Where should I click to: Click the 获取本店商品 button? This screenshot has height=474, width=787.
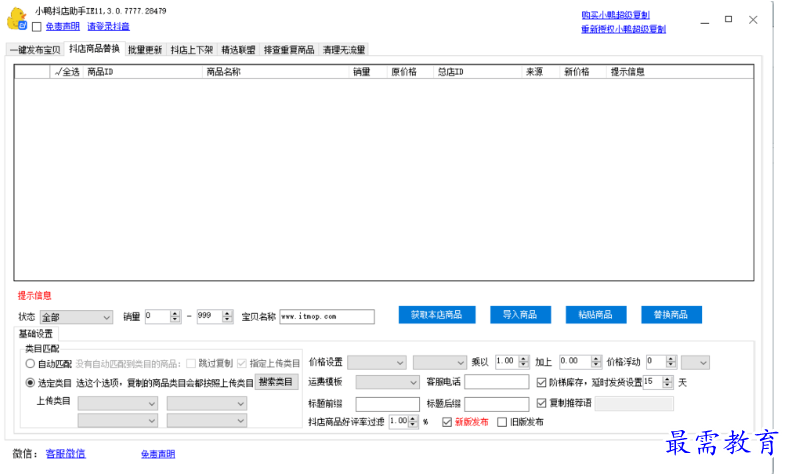tap(437, 315)
